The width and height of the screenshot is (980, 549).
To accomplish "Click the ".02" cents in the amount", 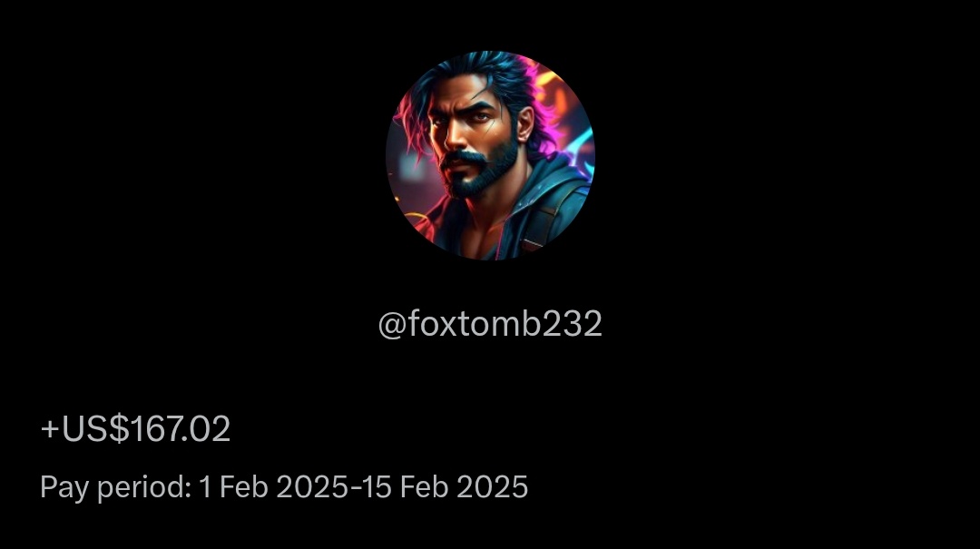I will (206, 429).
